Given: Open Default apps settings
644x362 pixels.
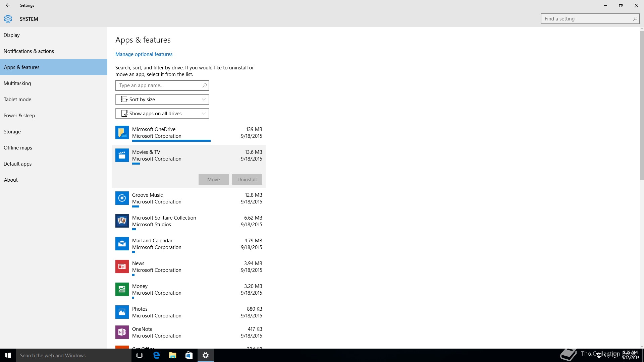Looking at the screenshot, I should [x=54, y=164].
